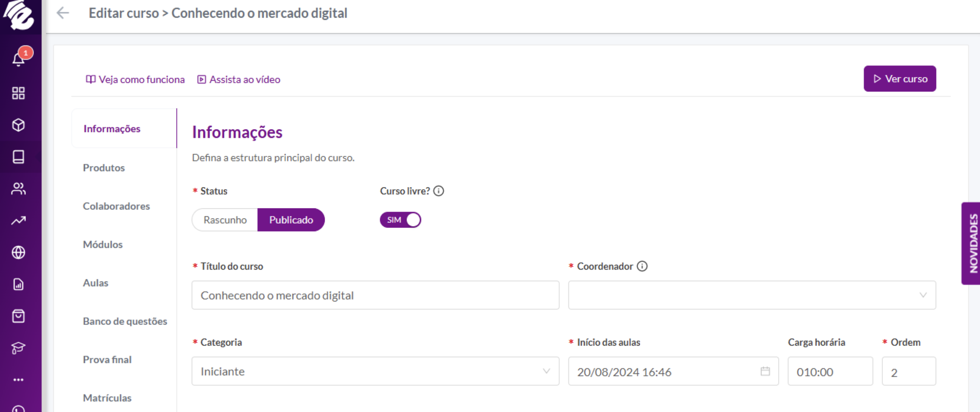Screen dimensions: 980x412
Task: Open the courses book icon in sidebar
Action: tap(18, 157)
